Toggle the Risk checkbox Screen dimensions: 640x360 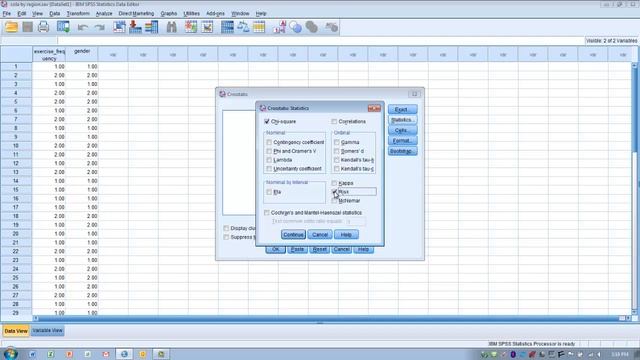[334, 191]
